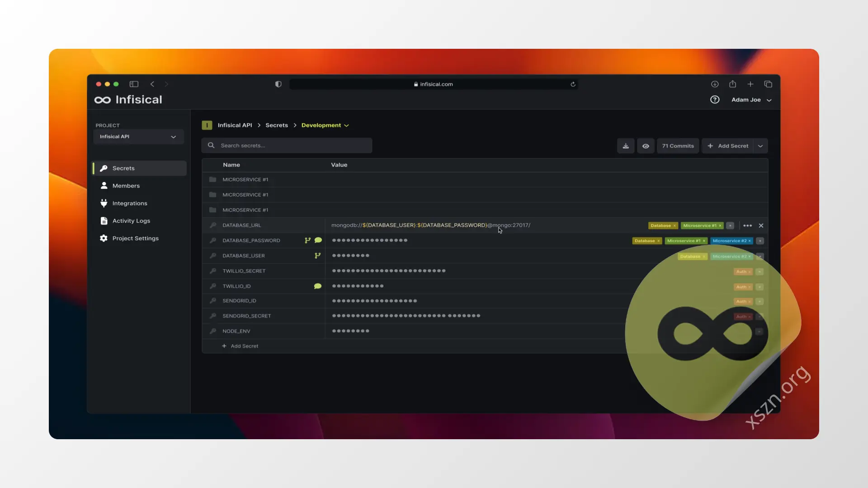Go back with the browser back arrow

[x=152, y=84]
